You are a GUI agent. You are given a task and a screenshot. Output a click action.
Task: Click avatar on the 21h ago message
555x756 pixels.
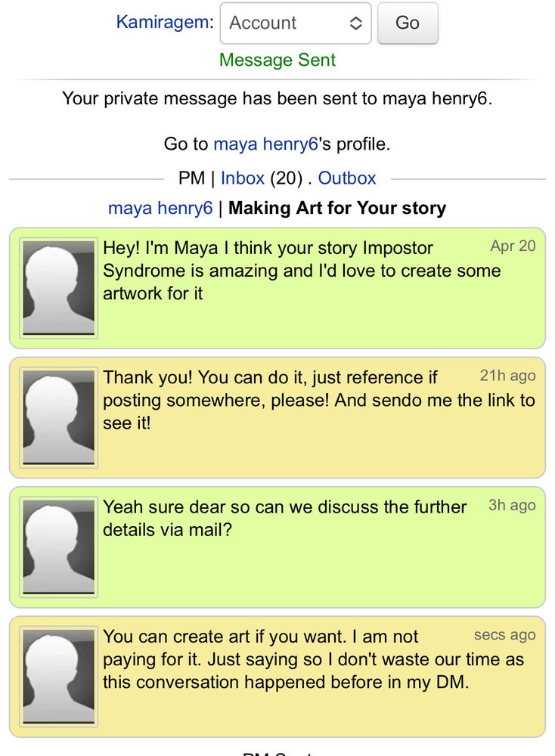[x=59, y=417]
